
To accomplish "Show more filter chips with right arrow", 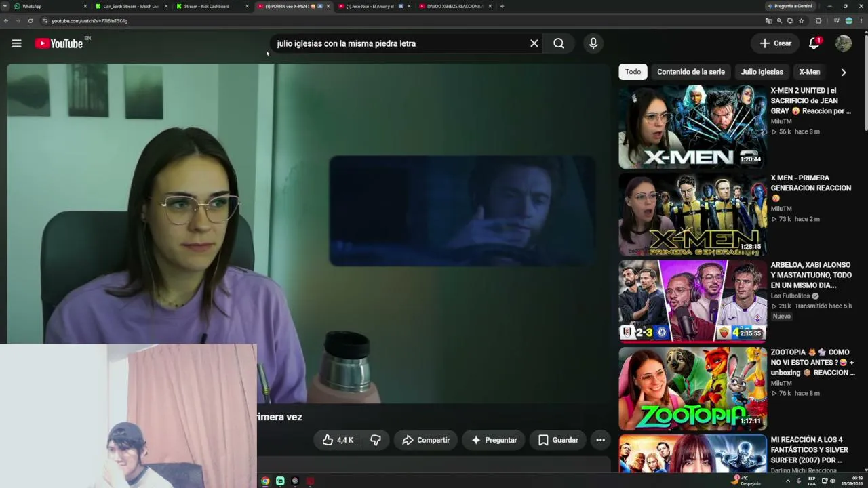I will pyautogui.click(x=844, y=72).
